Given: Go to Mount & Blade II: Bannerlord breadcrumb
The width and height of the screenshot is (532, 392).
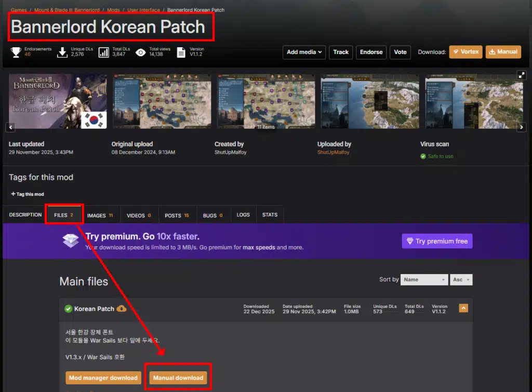Looking at the screenshot, I should pyautogui.click(x=67, y=10).
